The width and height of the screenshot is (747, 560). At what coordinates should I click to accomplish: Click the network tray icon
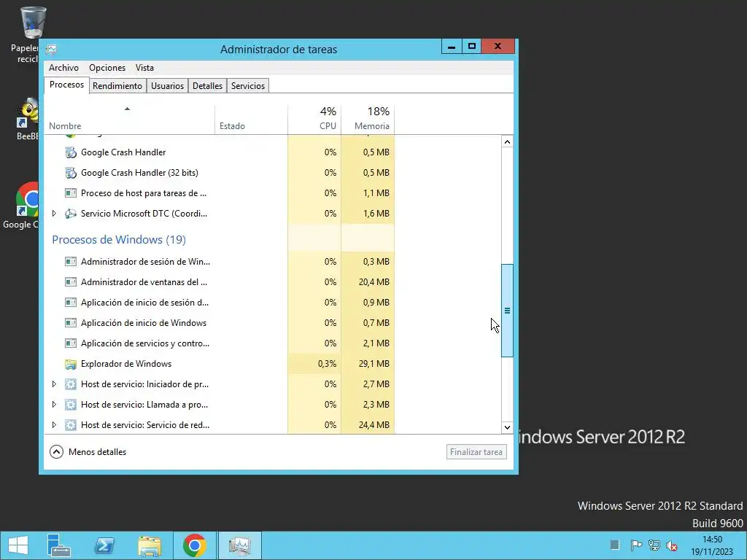[654, 545]
